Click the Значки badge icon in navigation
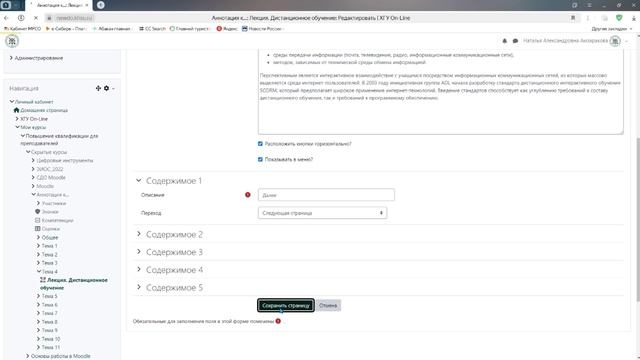This screenshot has height=360, width=640. [x=38, y=211]
